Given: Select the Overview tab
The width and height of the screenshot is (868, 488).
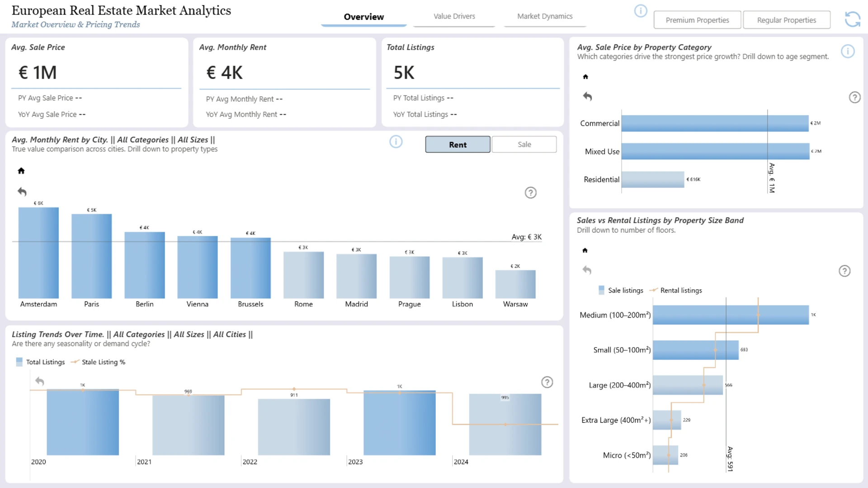Looking at the screenshot, I should pyautogui.click(x=363, y=17).
